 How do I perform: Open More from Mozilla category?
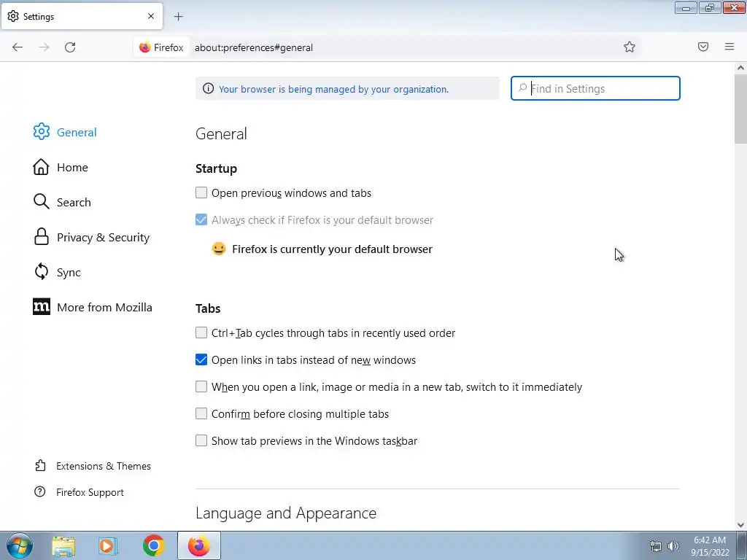(104, 307)
